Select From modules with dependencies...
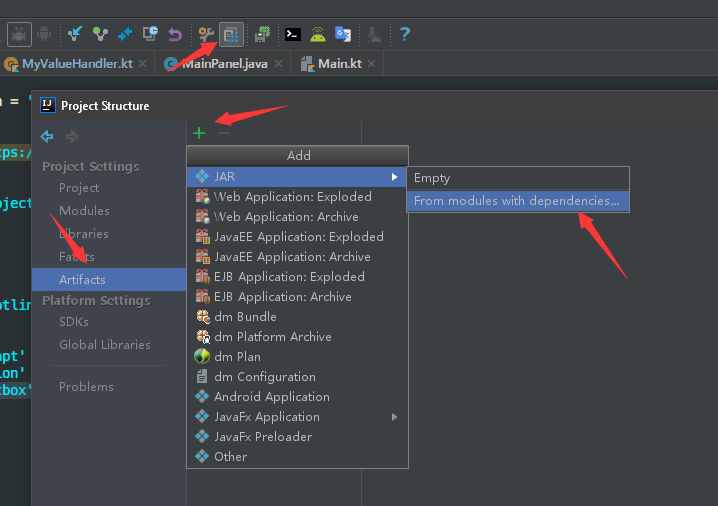 point(518,201)
